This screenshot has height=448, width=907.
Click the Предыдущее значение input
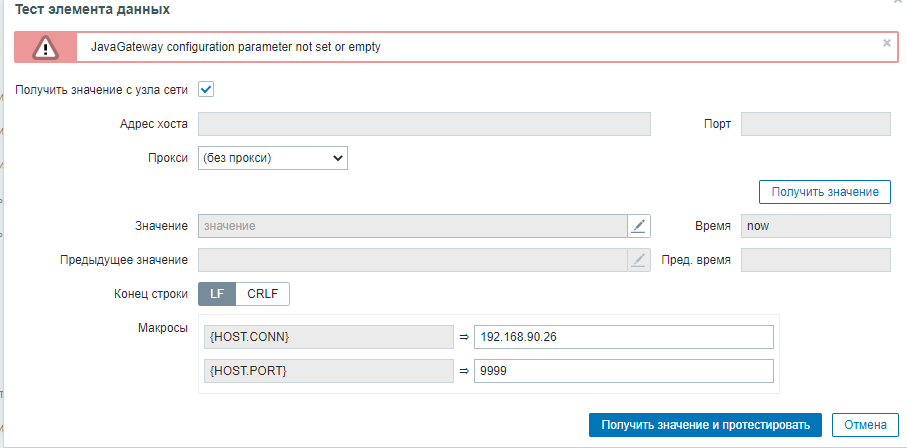pos(413,260)
